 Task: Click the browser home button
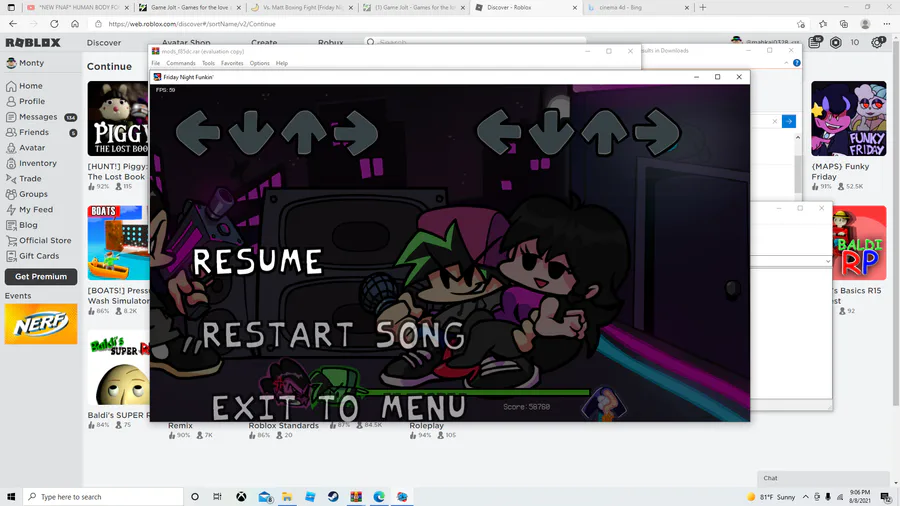pos(75,24)
